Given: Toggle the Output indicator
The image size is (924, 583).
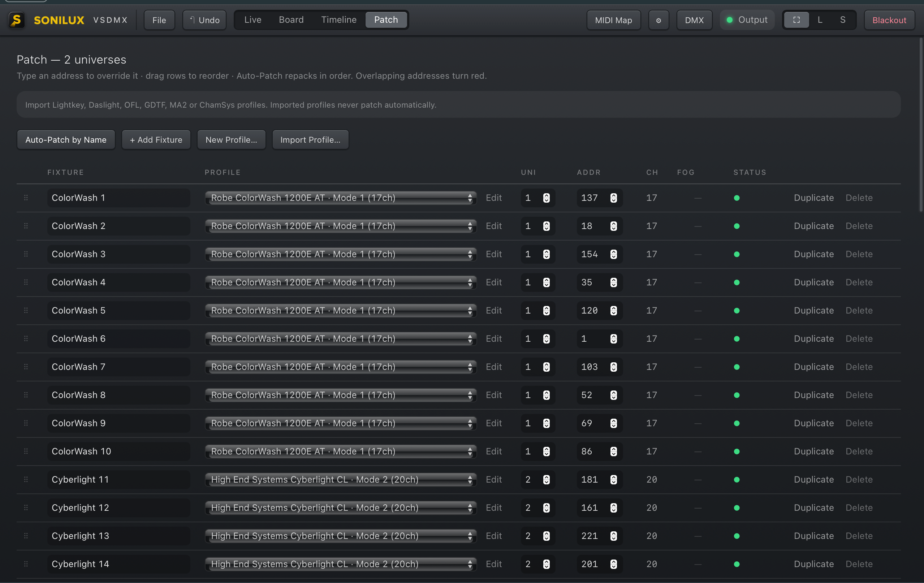Looking at the screenshot, I should point(747,20).
